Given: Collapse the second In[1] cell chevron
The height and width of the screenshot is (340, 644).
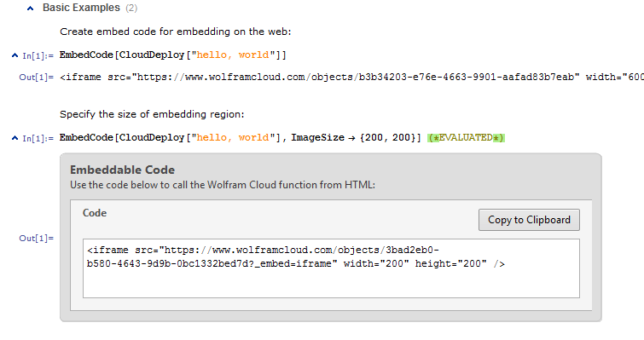Looking at the screenshot, I should (15, 138).
